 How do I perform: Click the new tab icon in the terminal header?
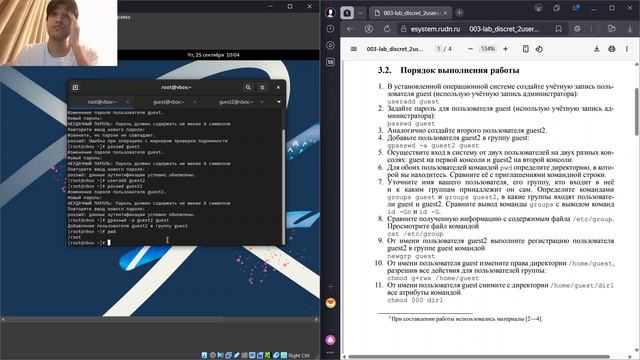click(x=76, y=87)
